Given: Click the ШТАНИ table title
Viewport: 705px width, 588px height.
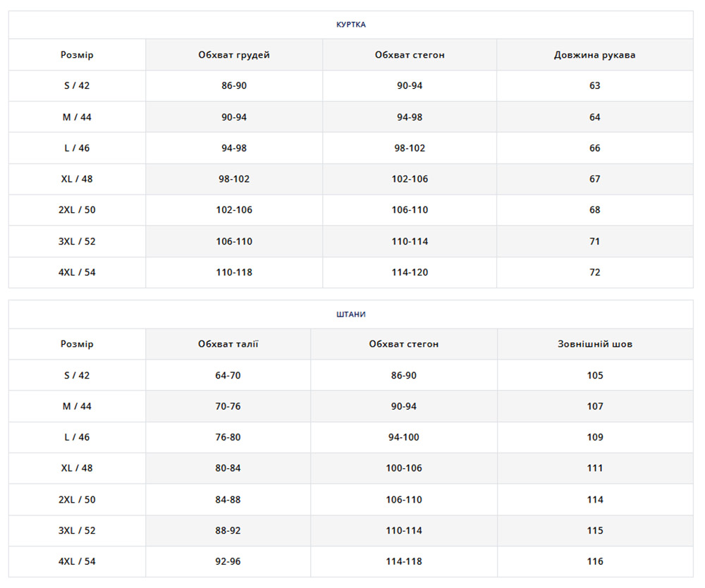Looking at the screenshot, I should point(350,314).
